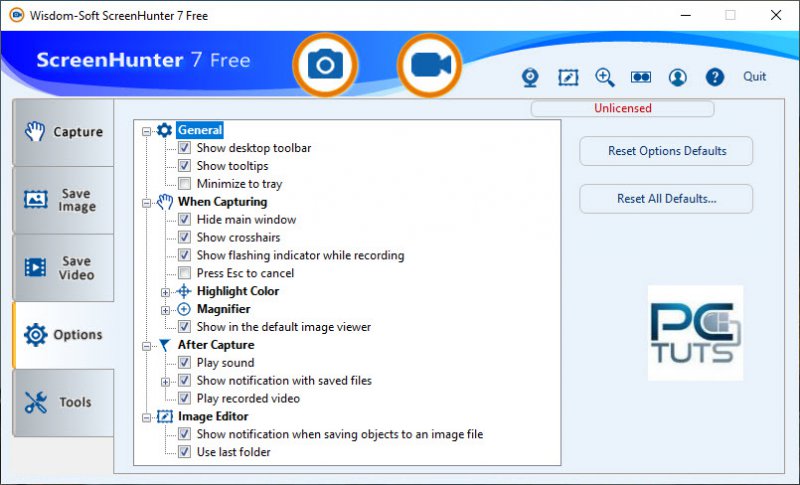Image resolution: width=800 pixels, height=485 pixels.
Task: Collapse the After Capture node
Action: (x=146, y=346)
